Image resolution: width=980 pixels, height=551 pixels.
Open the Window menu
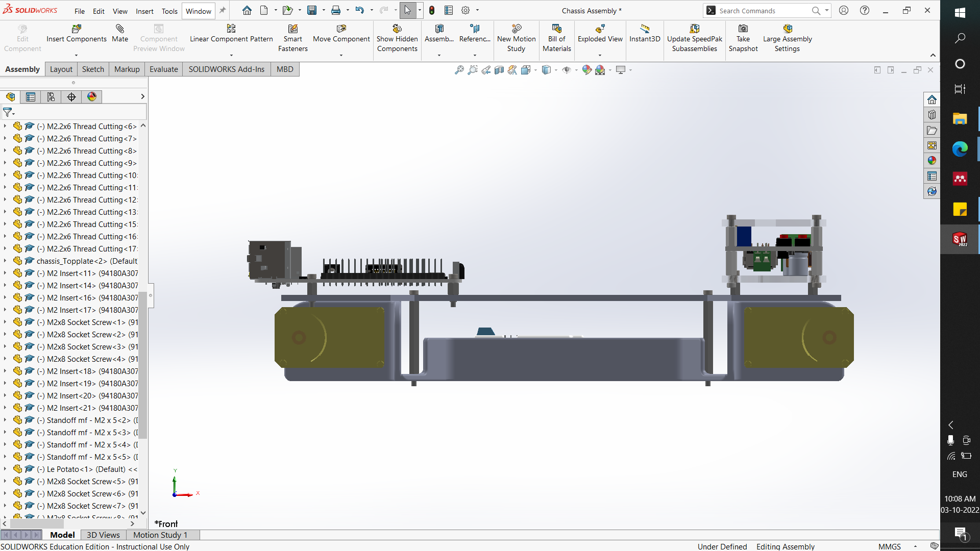198,11
